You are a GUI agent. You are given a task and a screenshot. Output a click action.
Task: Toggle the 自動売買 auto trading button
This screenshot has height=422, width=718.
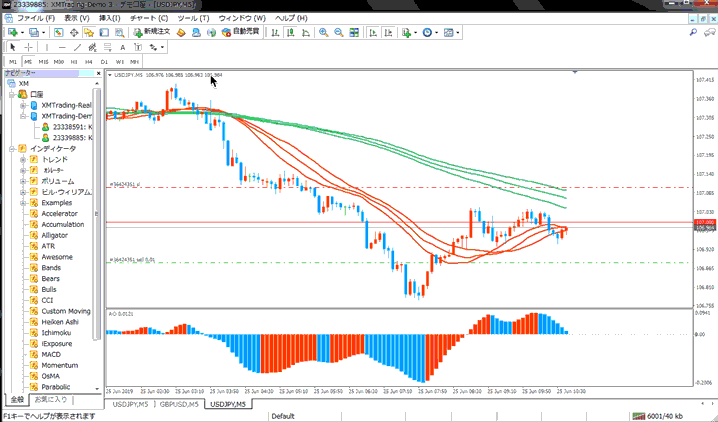point(237,32)
